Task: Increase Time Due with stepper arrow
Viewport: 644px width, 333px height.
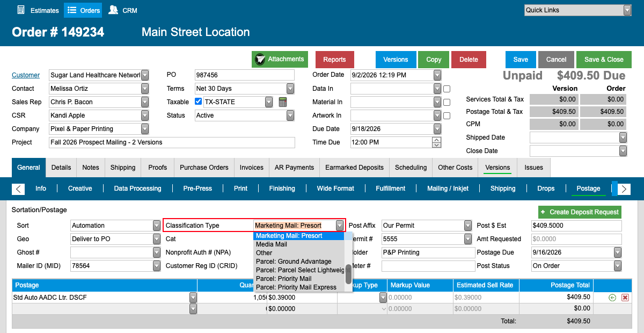Action: (x=437, y=140)
